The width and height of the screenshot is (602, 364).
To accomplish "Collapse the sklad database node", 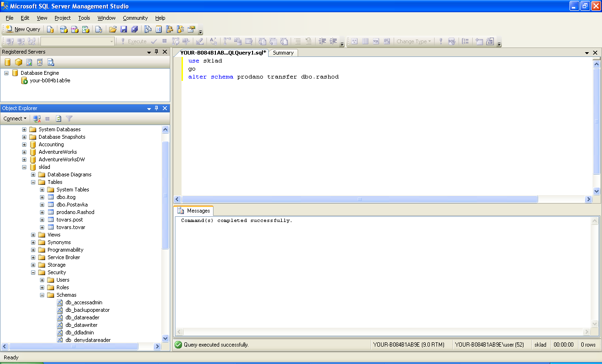I will [24, 167].
